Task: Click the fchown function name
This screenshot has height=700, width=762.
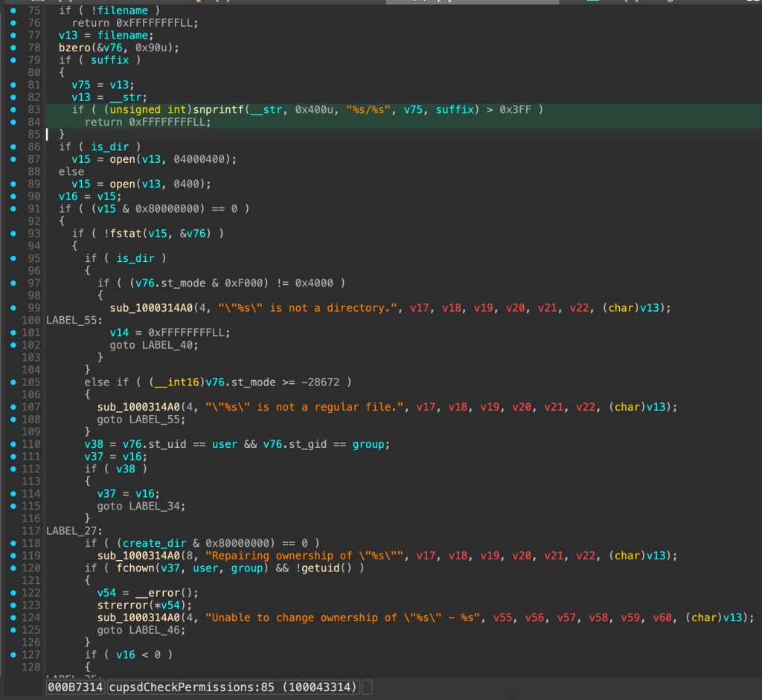Action: (135, 568)
